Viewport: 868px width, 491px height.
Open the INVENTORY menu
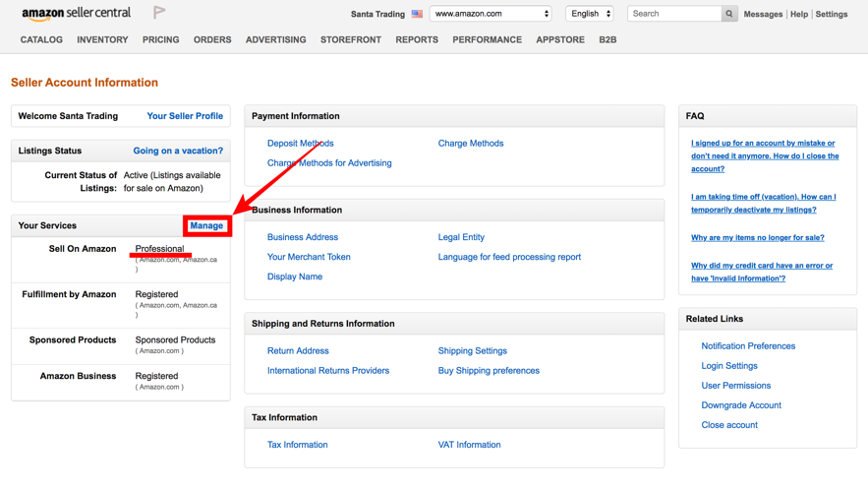tap(102, 40)
